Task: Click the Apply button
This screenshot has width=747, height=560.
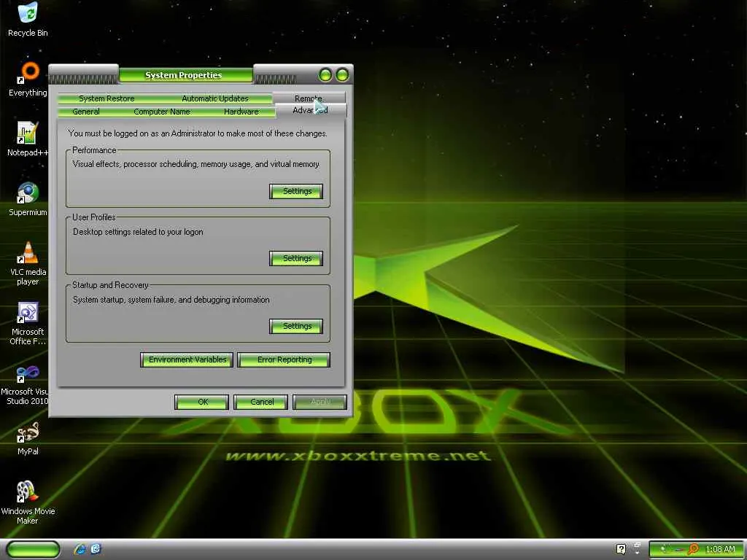Action: (320, 402)
